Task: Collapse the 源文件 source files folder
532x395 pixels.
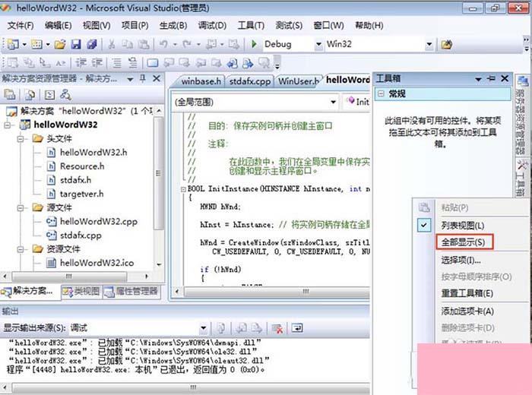Action: click(x=21, y=207)
